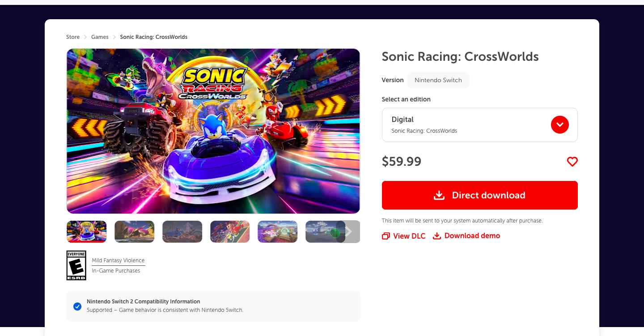
Task: Click the main Sonic Racing hero image
Action: (213, 131)
